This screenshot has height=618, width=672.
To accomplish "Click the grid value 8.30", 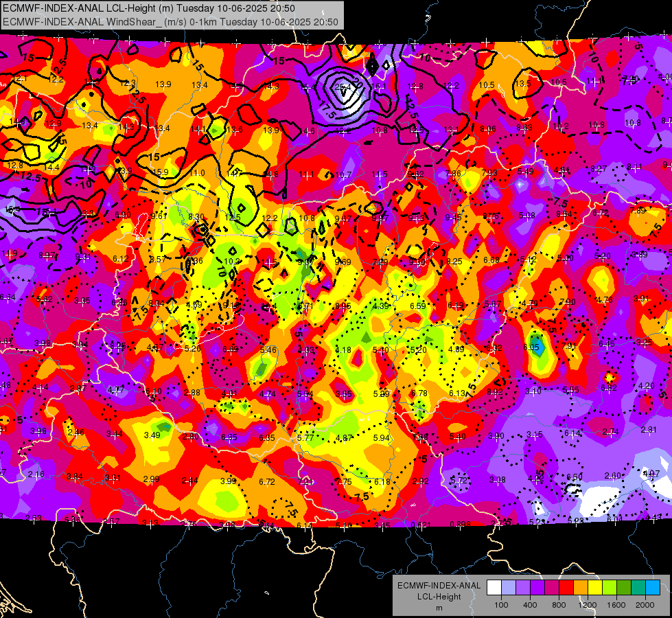I will 196,217.
